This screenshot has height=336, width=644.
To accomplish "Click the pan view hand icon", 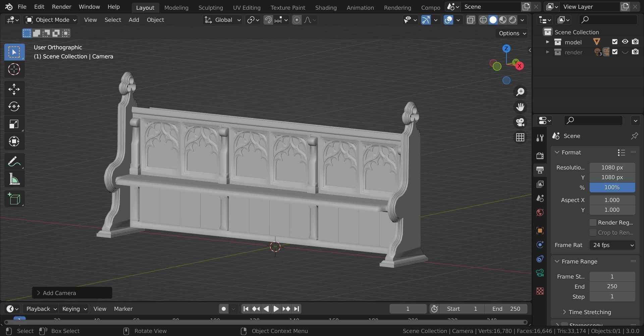I will [x=520, y=107].
